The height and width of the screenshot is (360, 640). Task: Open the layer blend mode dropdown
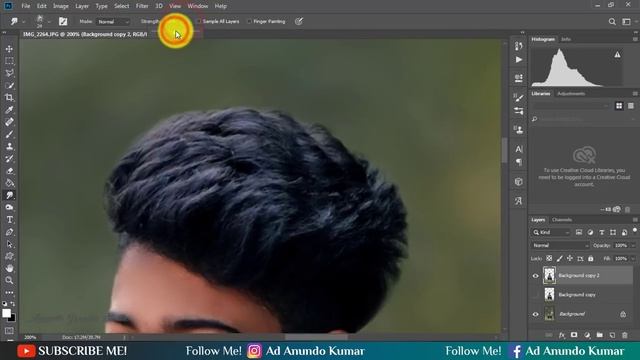560,245
